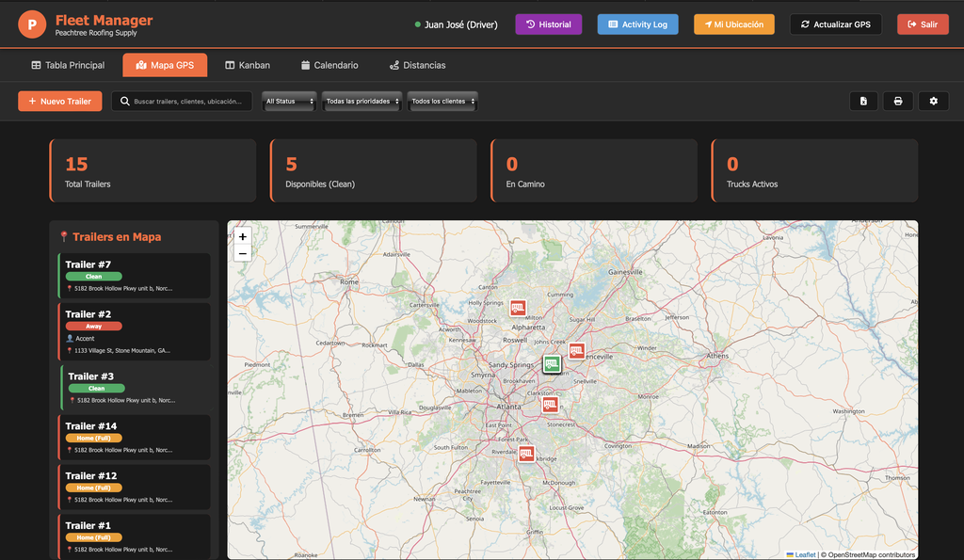Toggle the Clean status badge on Trailer #7
This screenshot has height=560, width=964.
pos(93,277)
